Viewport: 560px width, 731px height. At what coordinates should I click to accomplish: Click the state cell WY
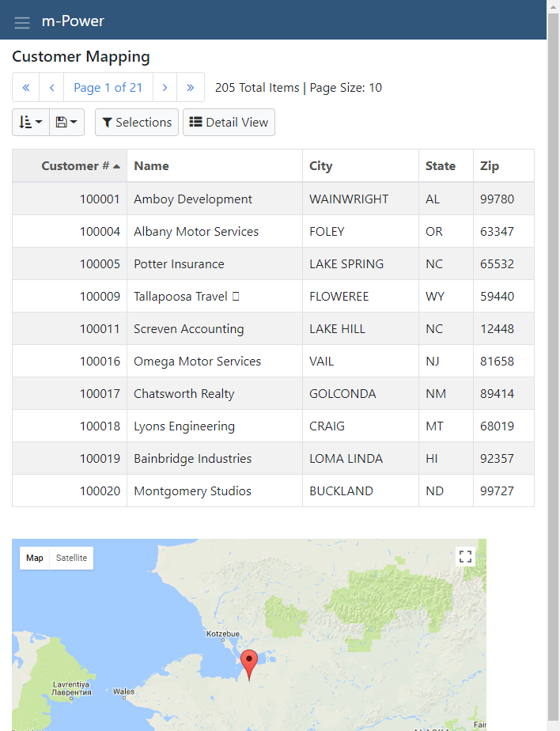click(446, 297)
